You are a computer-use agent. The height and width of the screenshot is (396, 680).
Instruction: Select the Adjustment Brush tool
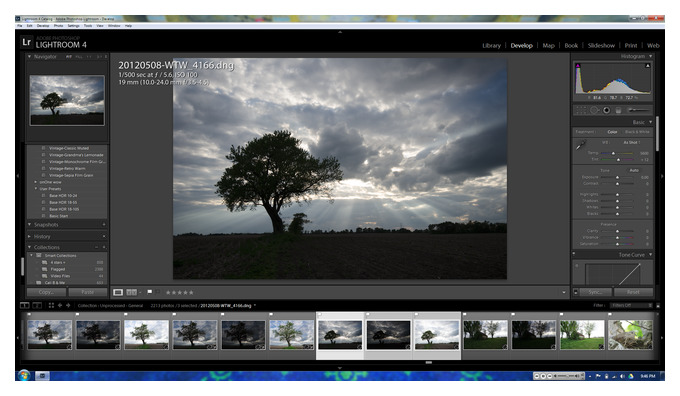point(639,110)
